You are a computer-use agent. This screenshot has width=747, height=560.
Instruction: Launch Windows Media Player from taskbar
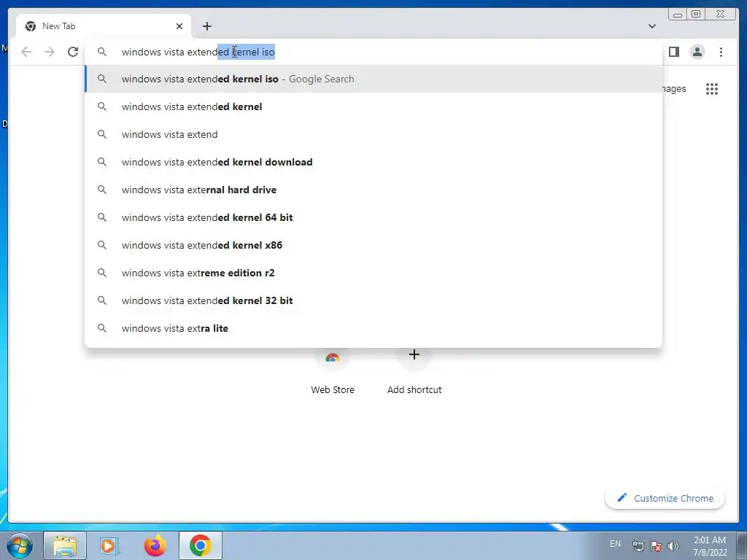point(109,545)
